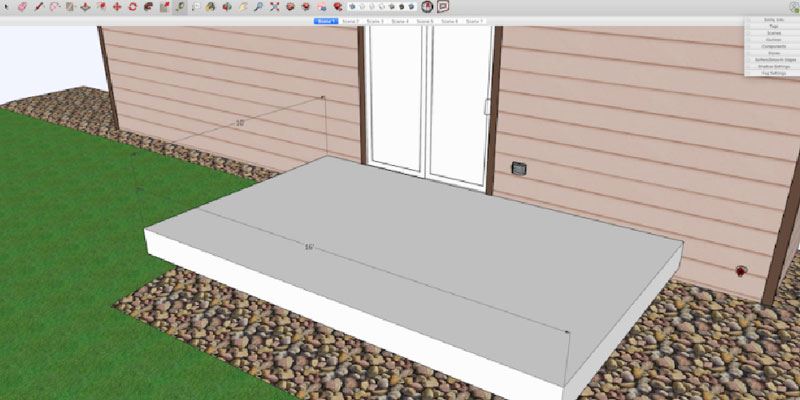Expand the Tags panel
The width and height of the screenshot is (800, 400).
773,26
